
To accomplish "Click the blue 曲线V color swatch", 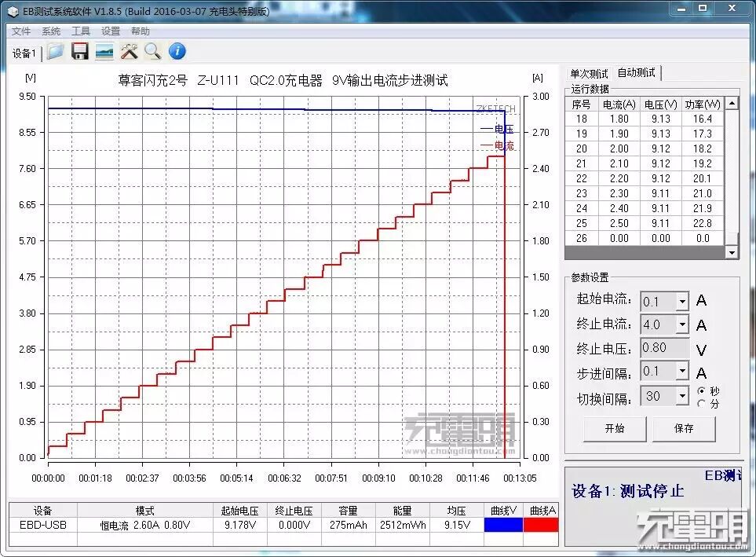I will (503, 525).
